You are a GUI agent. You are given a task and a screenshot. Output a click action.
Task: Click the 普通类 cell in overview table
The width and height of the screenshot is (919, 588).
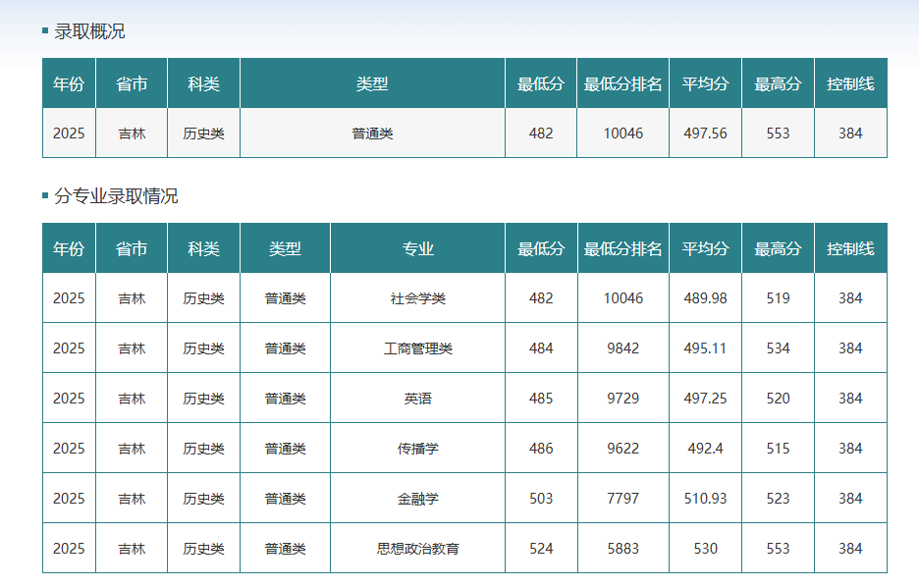(x=372, y=134)
